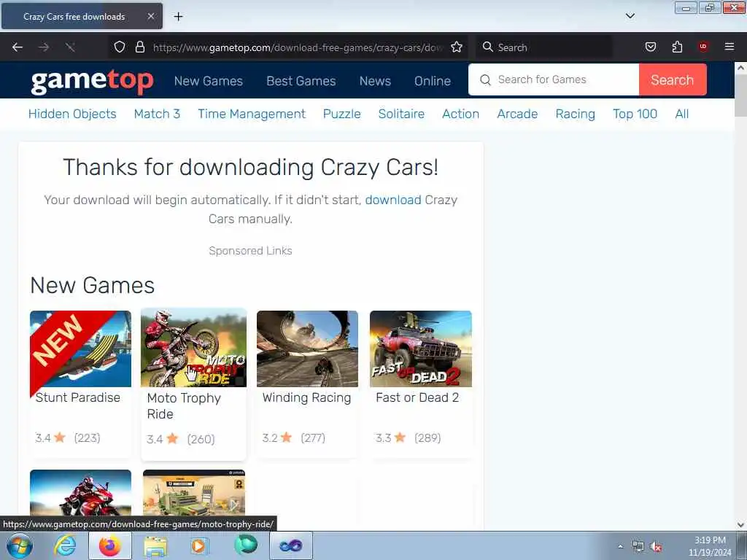This screenshot has height=560, width=747.
Task: Go back using the browser back arrow
Action: click(x=18, y=47)
